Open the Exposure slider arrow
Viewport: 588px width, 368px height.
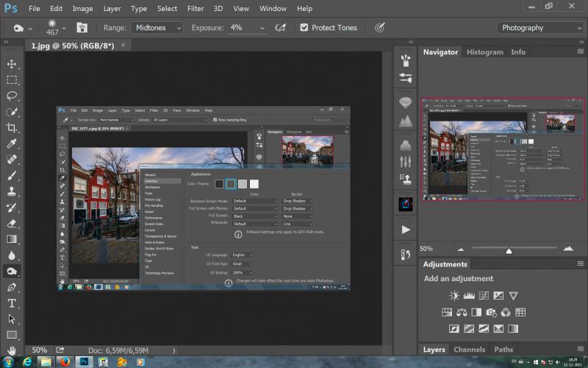point(262,28)
